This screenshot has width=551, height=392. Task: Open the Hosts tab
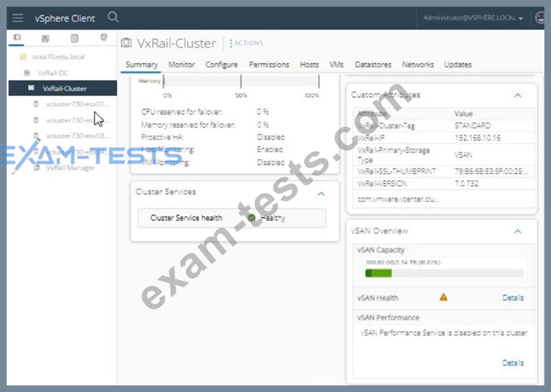[309, 64]
